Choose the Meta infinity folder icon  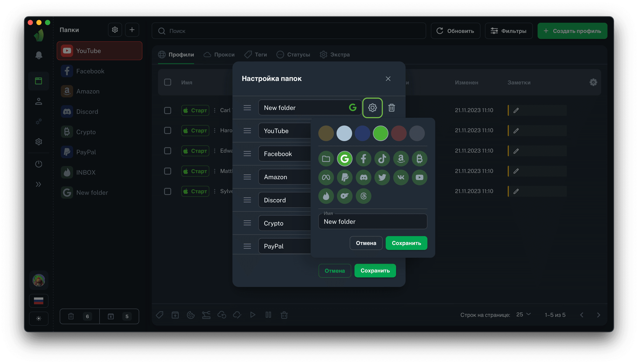pos(326,177)
